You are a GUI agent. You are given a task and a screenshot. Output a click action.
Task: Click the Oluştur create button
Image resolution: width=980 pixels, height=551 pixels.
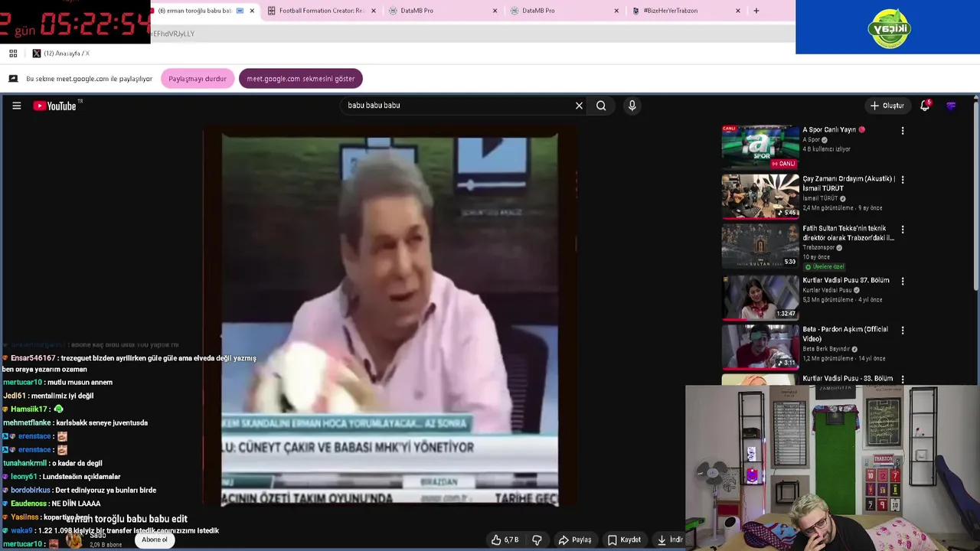887,106
